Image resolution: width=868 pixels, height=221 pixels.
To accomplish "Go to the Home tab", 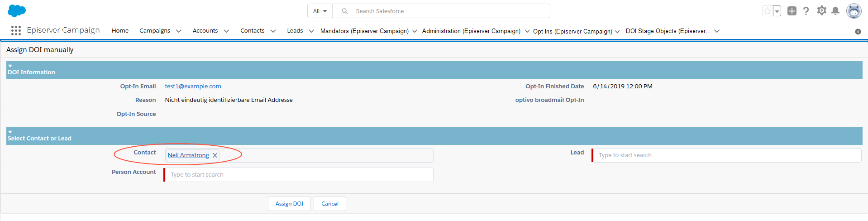I will tap(120, 31).
